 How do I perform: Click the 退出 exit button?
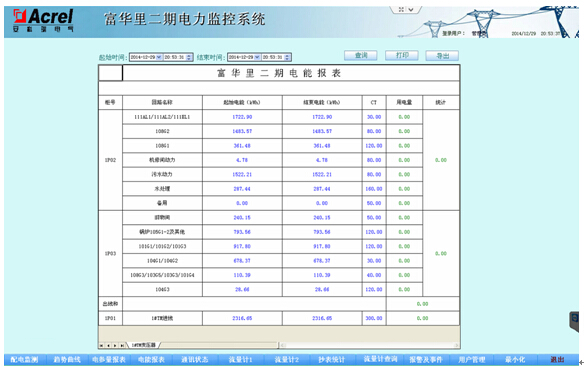coord(558,360)
